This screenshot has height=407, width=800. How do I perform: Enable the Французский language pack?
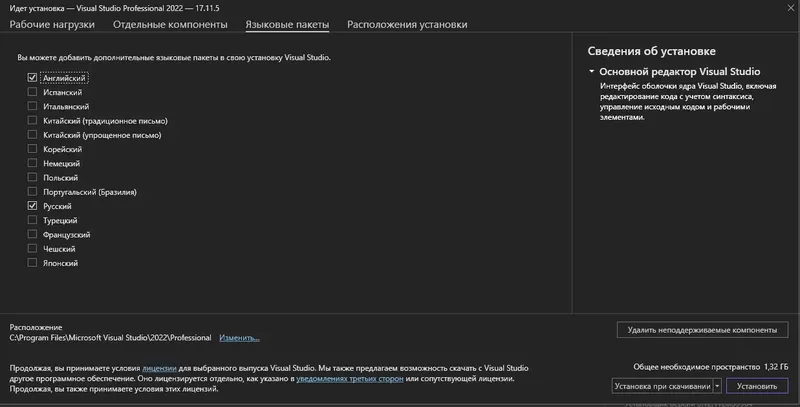[33, 234]
